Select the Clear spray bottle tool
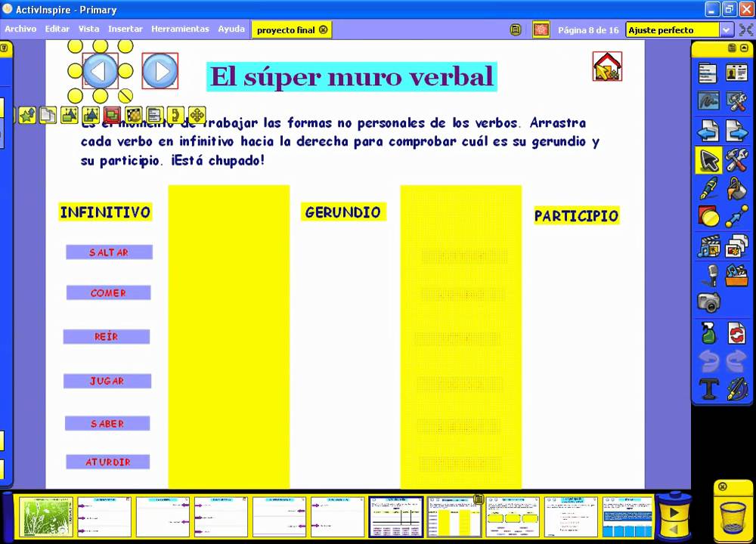Screen dimensions: 756x544 (708, 333)
